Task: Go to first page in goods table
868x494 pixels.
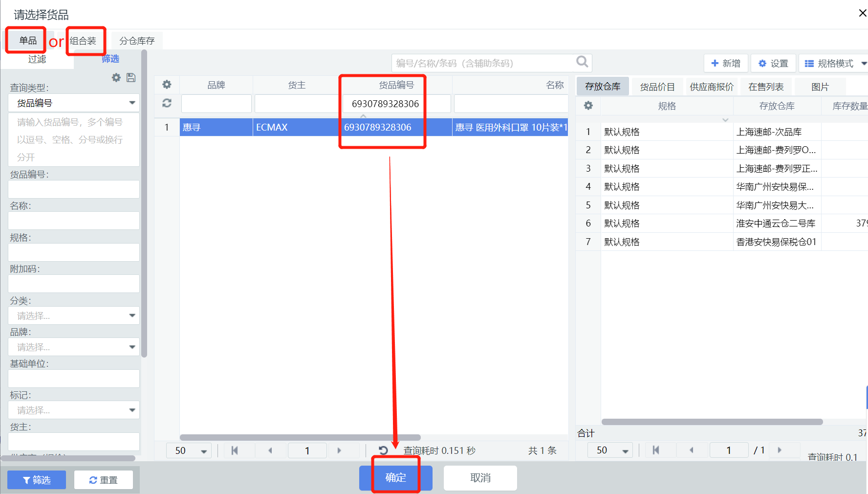Action: click(235, 450)
